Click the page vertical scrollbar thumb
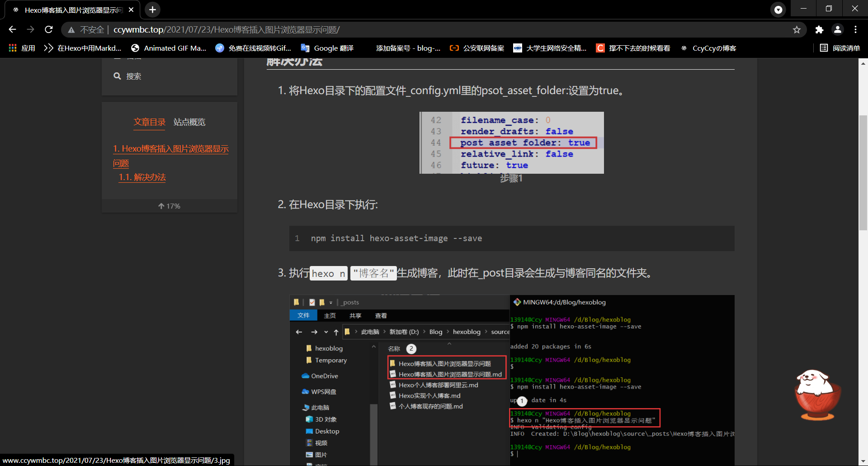The image size is (868, 466). pos(863,173)
